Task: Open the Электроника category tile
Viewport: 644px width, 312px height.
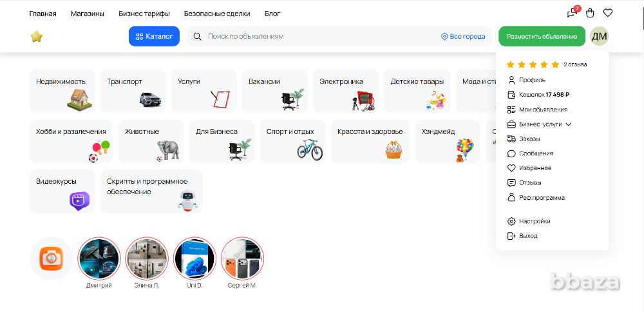Action: 346,91
